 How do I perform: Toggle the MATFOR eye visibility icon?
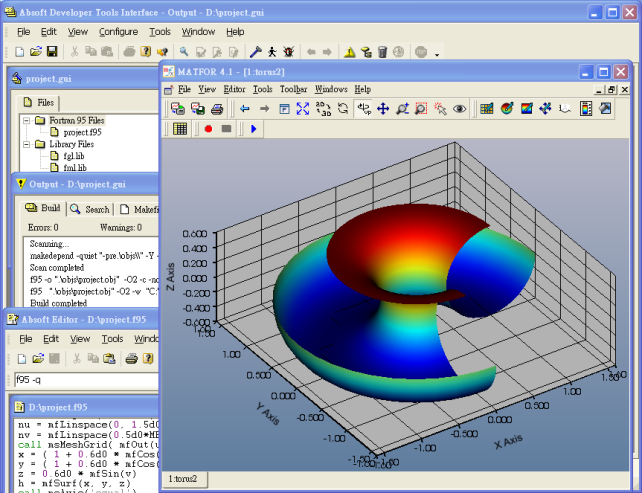click(459, 109)
